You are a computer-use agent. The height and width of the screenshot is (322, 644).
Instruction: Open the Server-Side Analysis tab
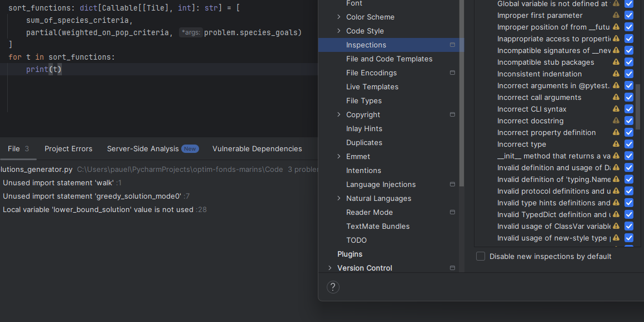click(x=153, y=149)
